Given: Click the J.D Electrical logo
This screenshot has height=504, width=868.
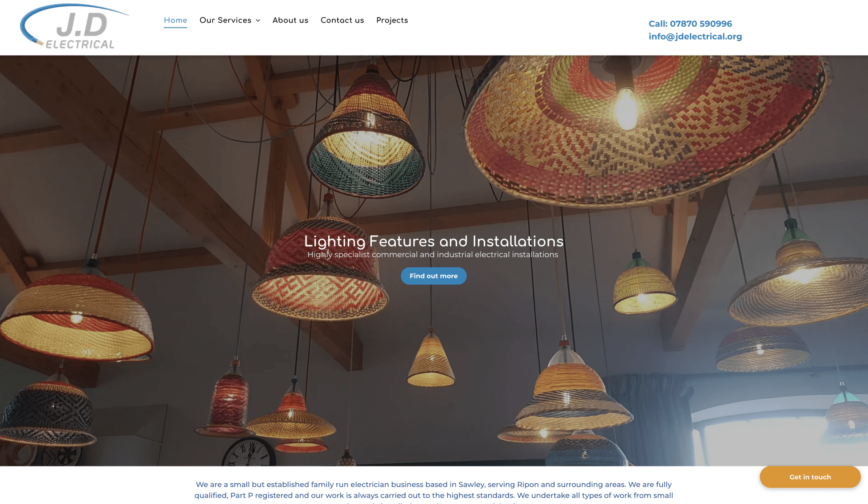Looking at the screenshot, I should click(x=74, y=26).
